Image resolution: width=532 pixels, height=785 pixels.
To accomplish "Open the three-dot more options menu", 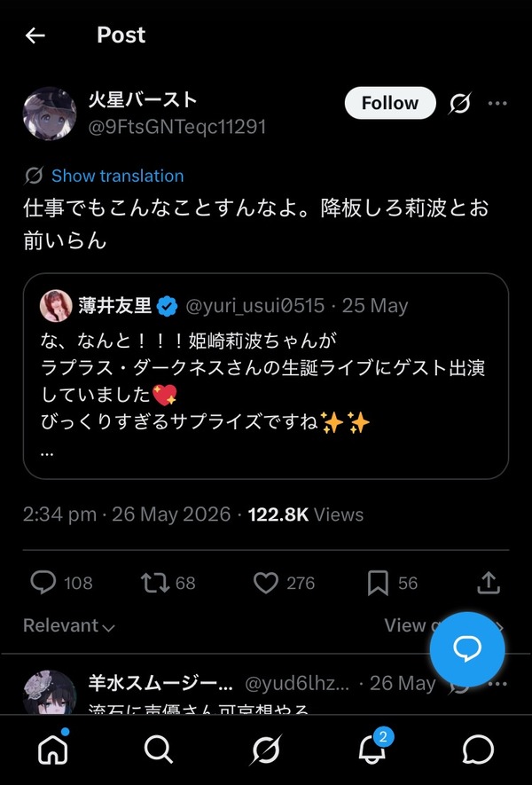I will [x=497, y=103].
